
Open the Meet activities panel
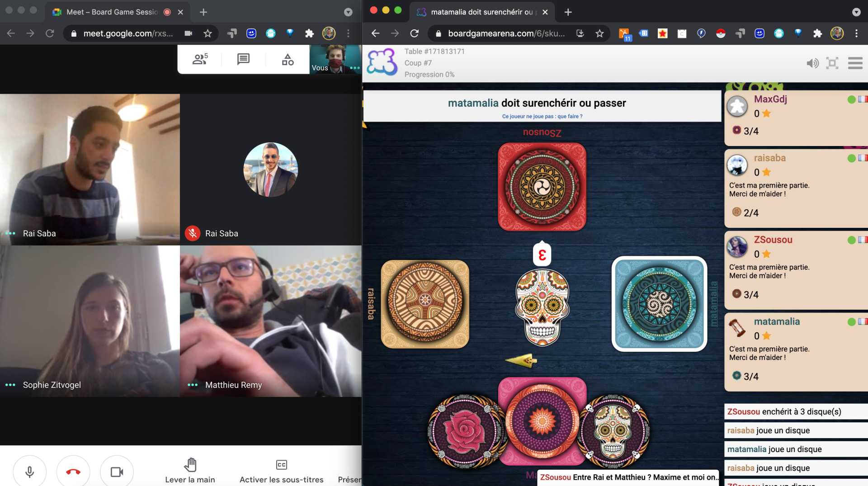(x=288, y=59)
